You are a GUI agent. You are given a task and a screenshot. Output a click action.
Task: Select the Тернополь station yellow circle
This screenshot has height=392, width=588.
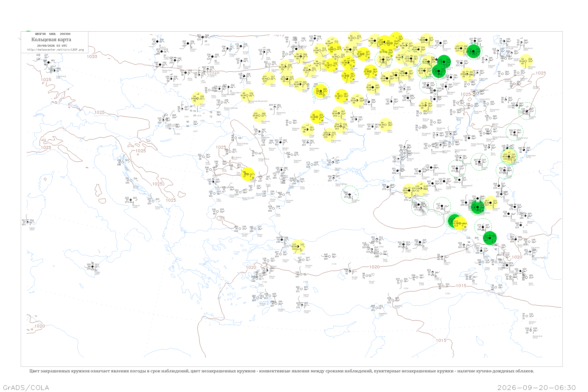pos(259,115)
